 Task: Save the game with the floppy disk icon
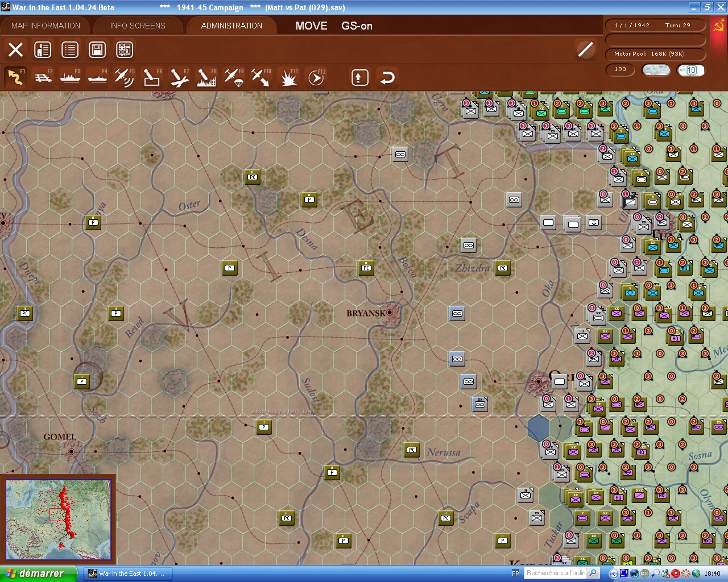click(97, 49)
